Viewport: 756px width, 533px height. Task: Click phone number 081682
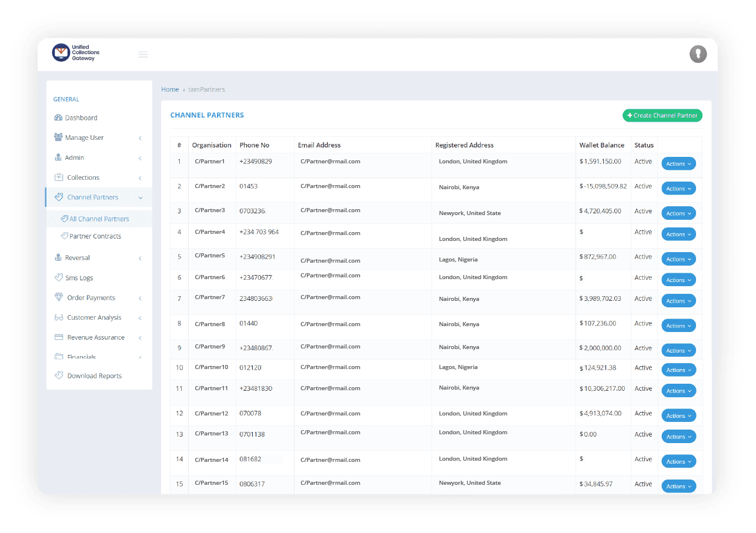(x=250, y=459)
